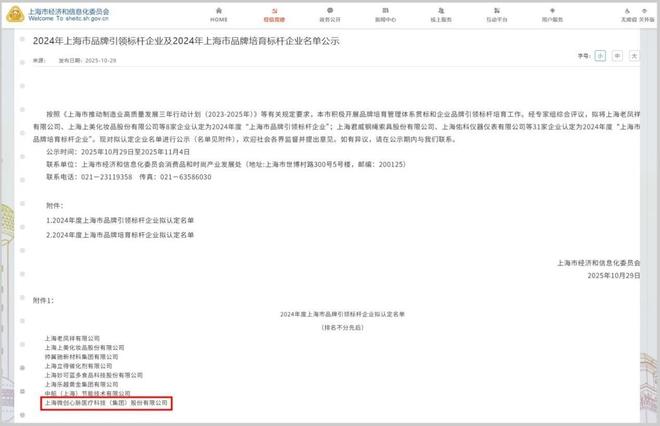
Task: Click the centered list heading 品牌引领标杆企业拟认定名单
Action: point(342,314)
